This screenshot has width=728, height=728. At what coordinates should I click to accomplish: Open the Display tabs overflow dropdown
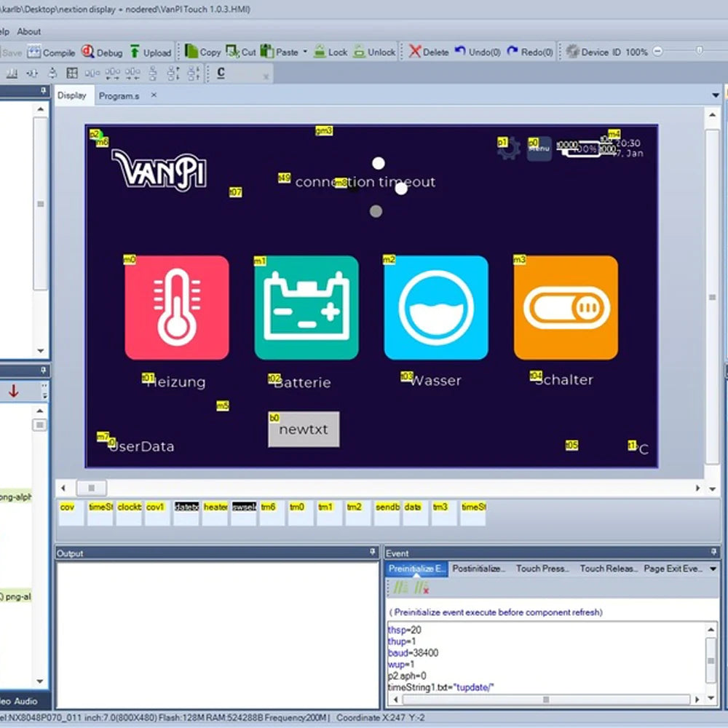(x=716, y=95)
